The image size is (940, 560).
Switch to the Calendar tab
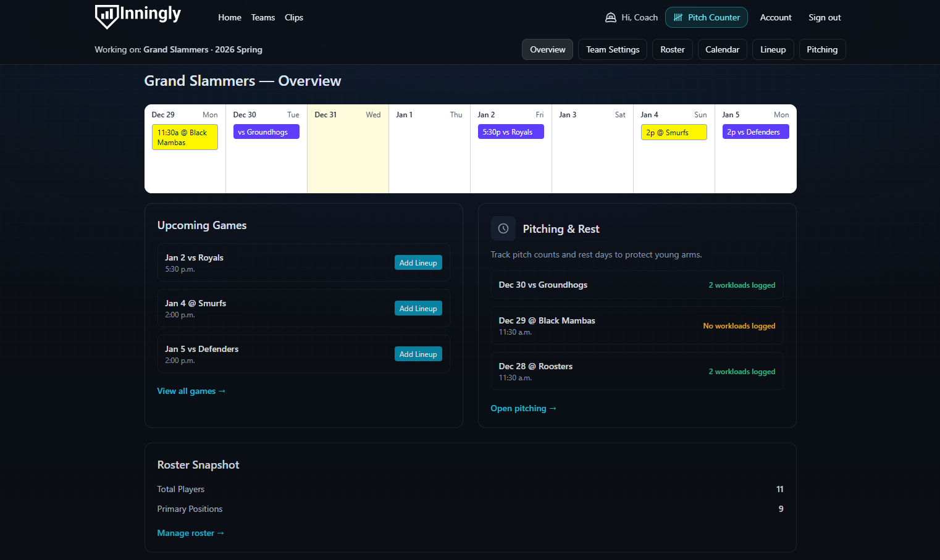click(722, 49)
